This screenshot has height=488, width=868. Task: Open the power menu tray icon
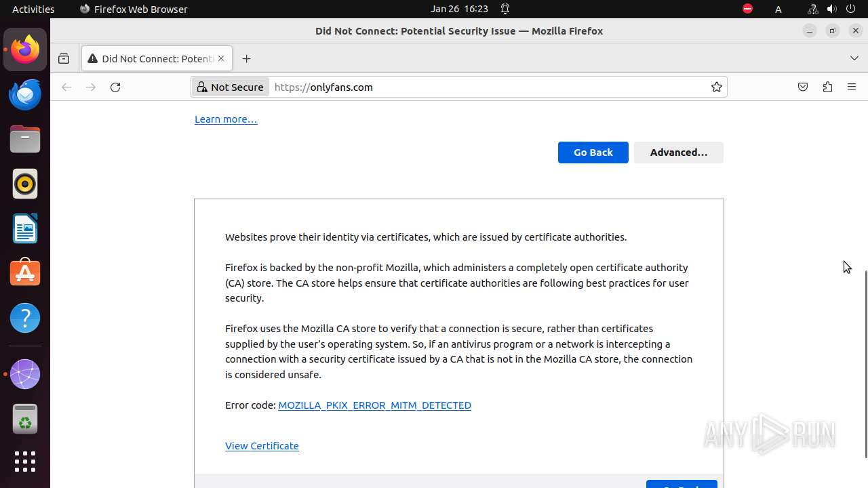tap(851, 9)
